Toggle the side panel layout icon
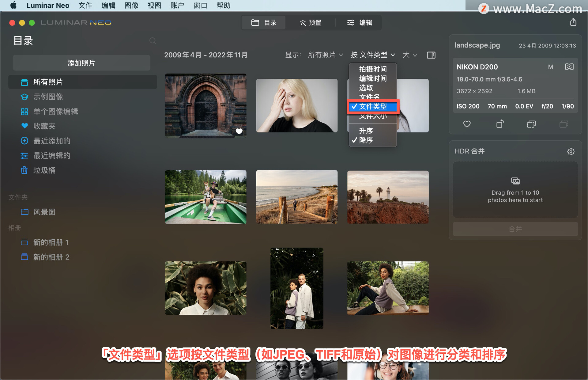The height and width of the screenshot is (380, 588). [431, 55]
